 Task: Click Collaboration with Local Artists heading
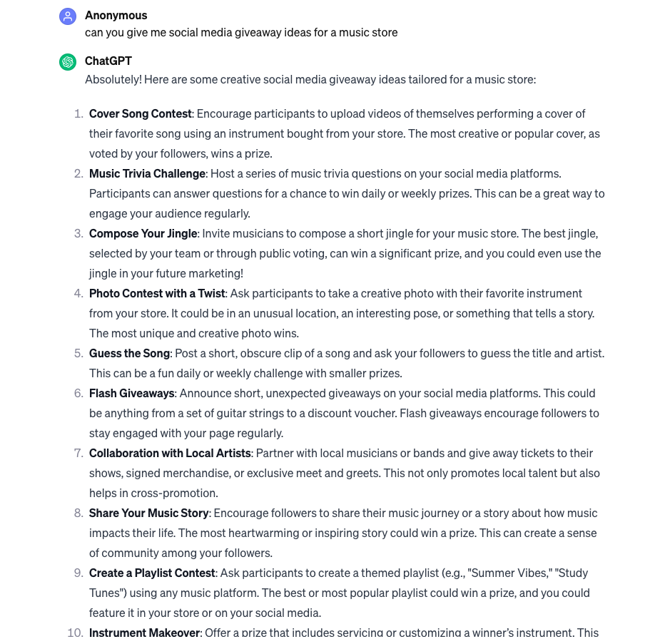tap(170, 453)
